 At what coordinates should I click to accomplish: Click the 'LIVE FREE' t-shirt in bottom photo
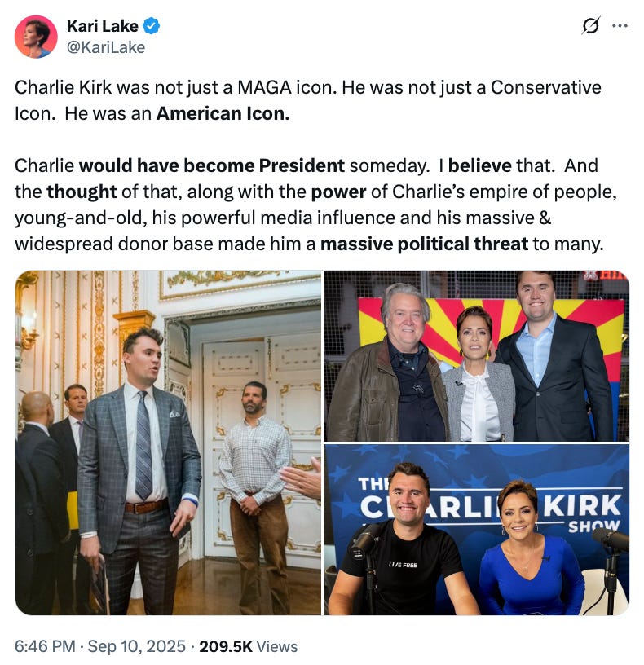(403, 565)
